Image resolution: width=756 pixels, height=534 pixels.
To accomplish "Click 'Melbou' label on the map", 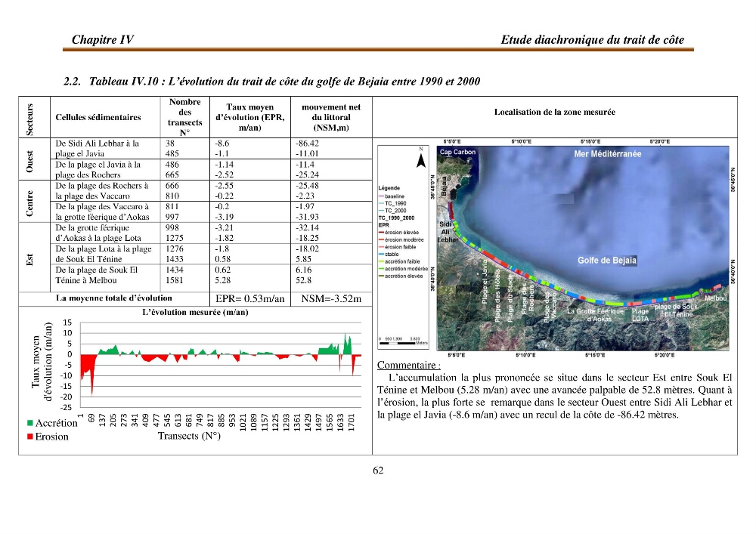I will pyautogui.click(x=715, y=298).
